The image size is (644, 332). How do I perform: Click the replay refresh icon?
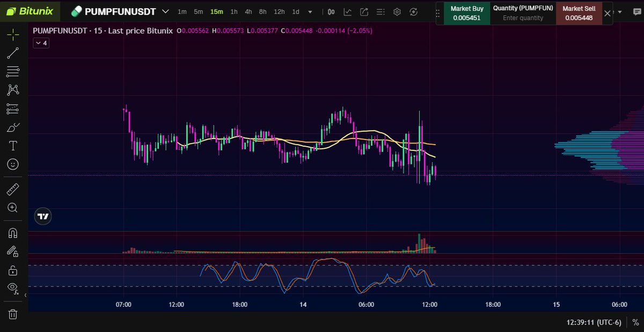(414, 12)
